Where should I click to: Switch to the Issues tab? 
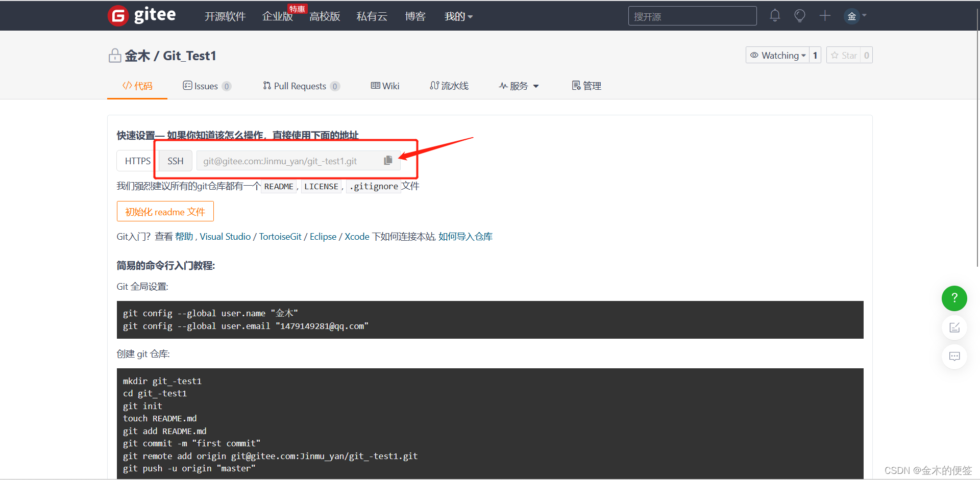pos(207,86)
